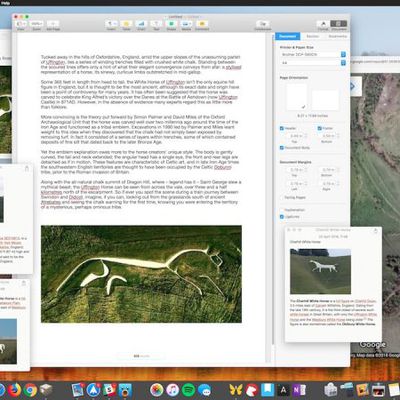The height and width of the screenshot is (400, 400).
Task: Toggle the Facing Pages checkbox
Action: [282, 198]
